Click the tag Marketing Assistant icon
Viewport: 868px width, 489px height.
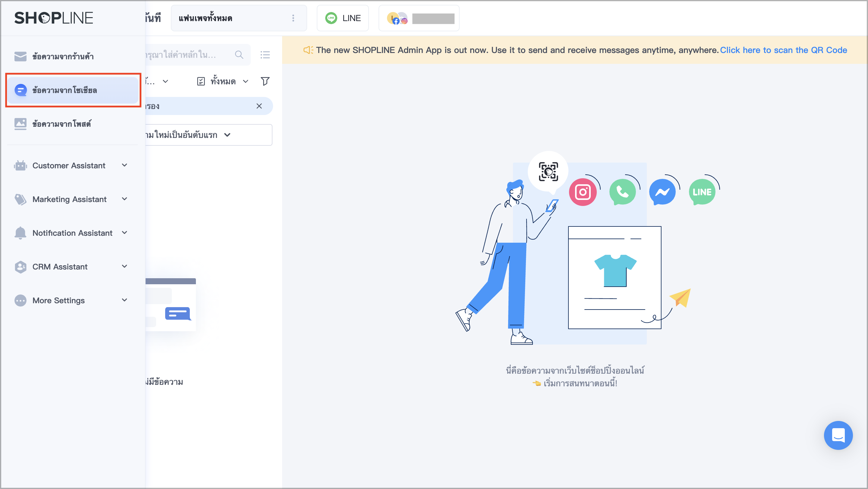coord(20,199)
